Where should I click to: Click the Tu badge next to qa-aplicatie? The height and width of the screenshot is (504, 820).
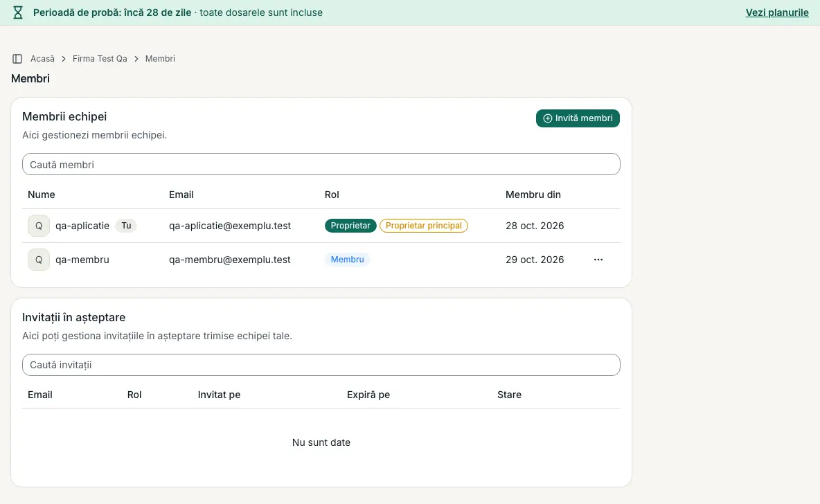tap(126, 226)
